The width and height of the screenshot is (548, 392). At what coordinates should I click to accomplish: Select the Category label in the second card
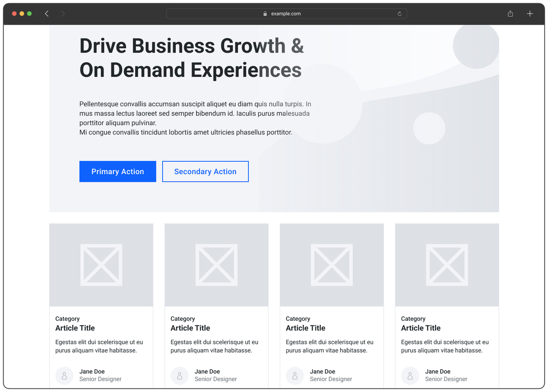point(183,319)
